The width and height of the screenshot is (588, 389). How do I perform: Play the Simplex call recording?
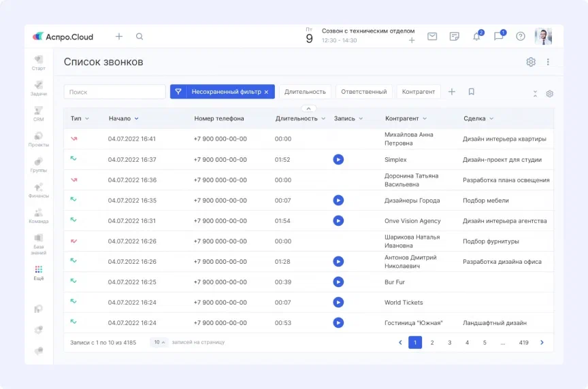[338, 160]
